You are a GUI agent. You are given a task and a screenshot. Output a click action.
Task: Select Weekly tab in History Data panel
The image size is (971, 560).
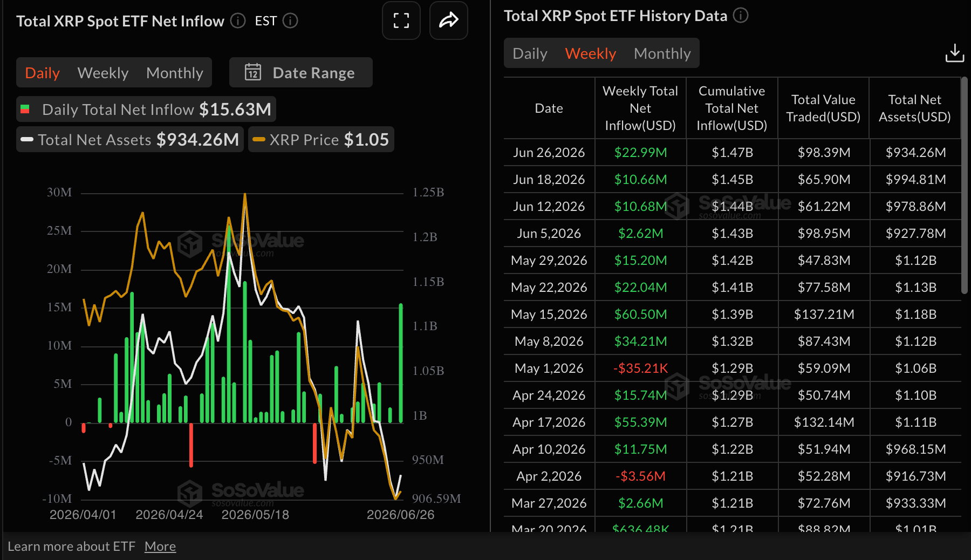(590, 53)
